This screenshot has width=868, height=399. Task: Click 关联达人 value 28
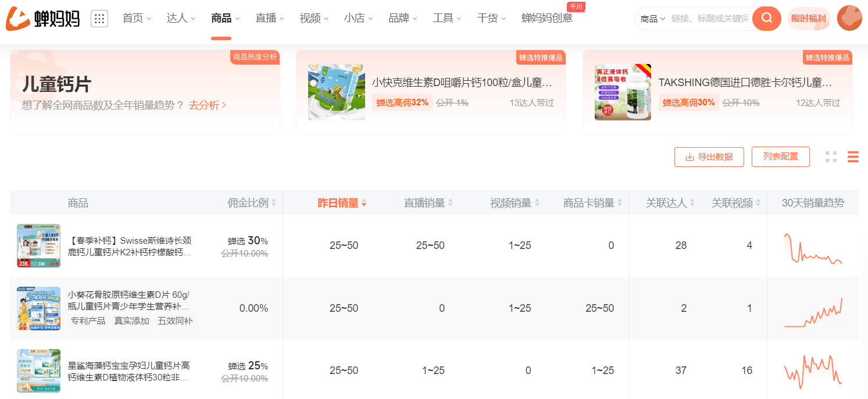[x=681, y=245]
